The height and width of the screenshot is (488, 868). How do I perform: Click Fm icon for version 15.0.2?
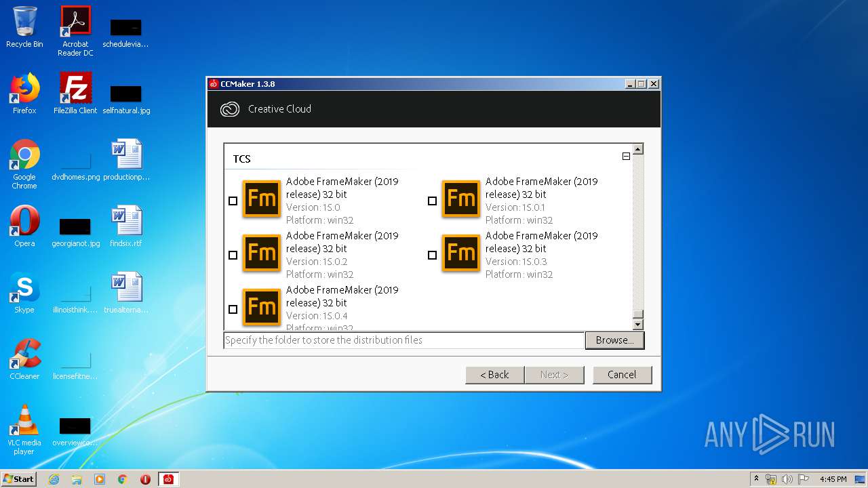(262, 253)
